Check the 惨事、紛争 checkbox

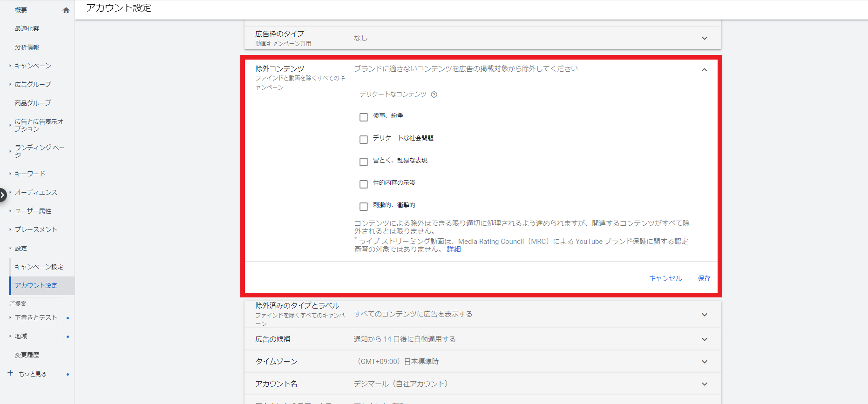(364, 117)
